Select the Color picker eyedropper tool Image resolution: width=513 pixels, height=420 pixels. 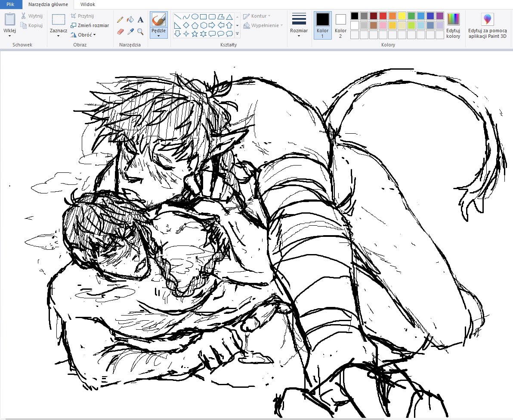tap(130, 32)
